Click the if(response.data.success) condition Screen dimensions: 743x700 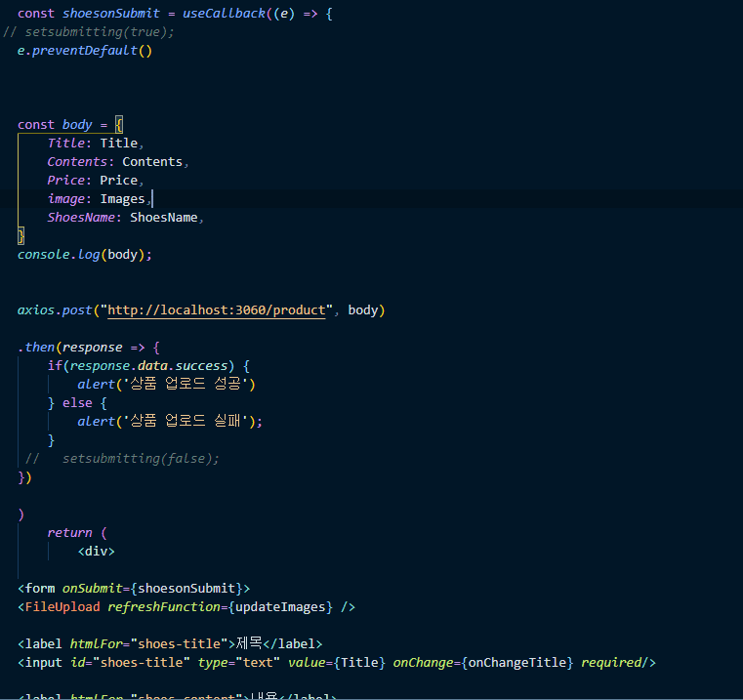[141, 366]
